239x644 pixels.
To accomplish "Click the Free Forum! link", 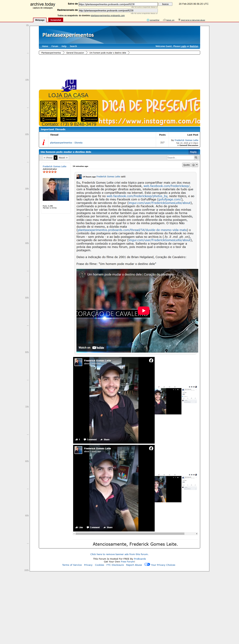I will (128, 562).
